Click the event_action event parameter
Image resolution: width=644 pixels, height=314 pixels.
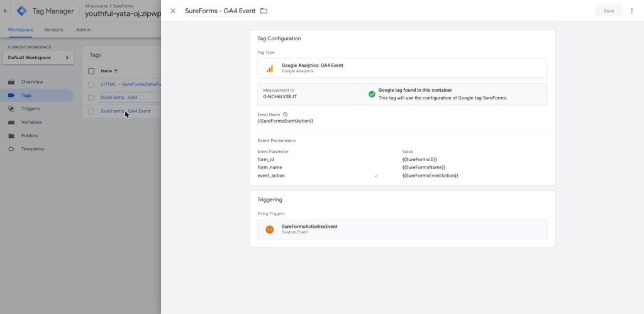coord(271,176)
